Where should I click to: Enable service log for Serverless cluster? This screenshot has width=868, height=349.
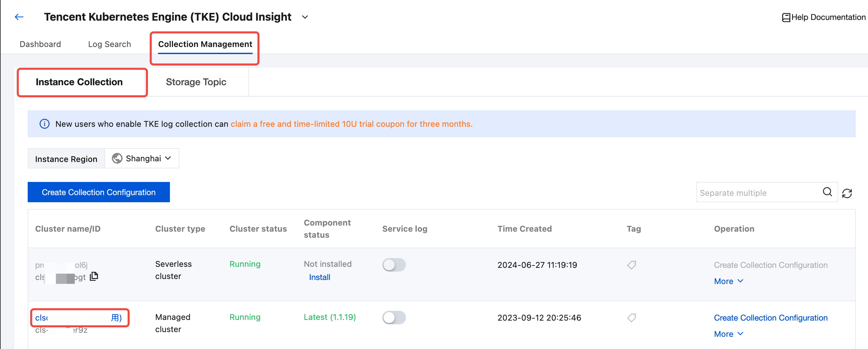point(394,265)
